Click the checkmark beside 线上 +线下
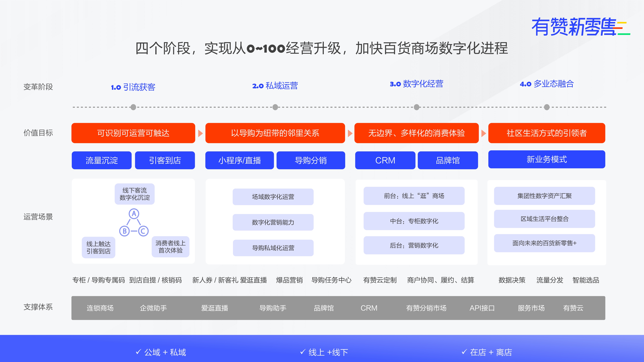Image resolution: width=644 pixels, height=362 pixels. (303, 352)
